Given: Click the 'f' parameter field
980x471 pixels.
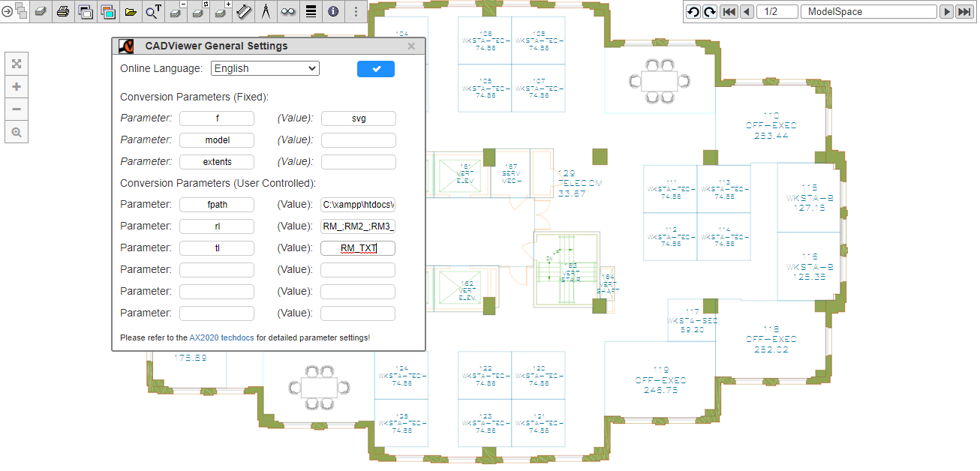Looking at the screenshot, I should (x=217, y=118).
